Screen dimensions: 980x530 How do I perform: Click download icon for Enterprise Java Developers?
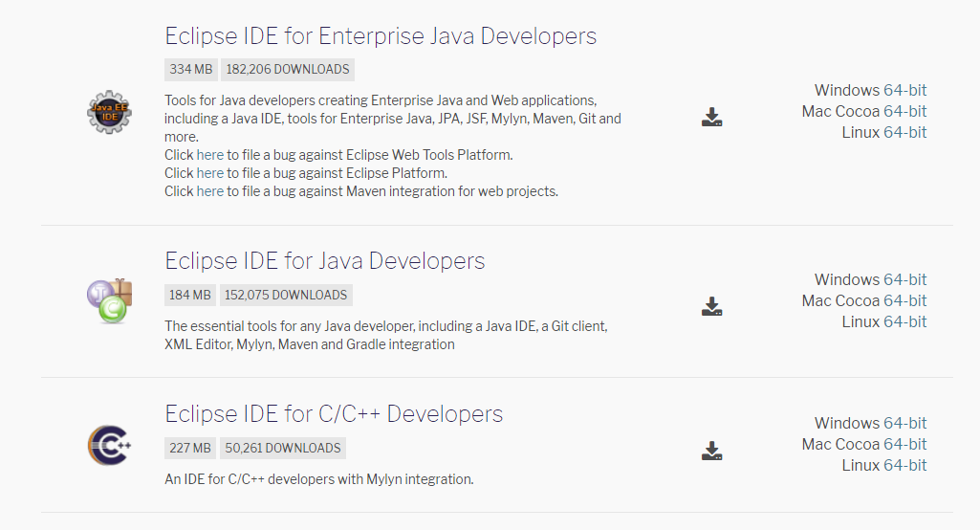click(x=712, y=117)
